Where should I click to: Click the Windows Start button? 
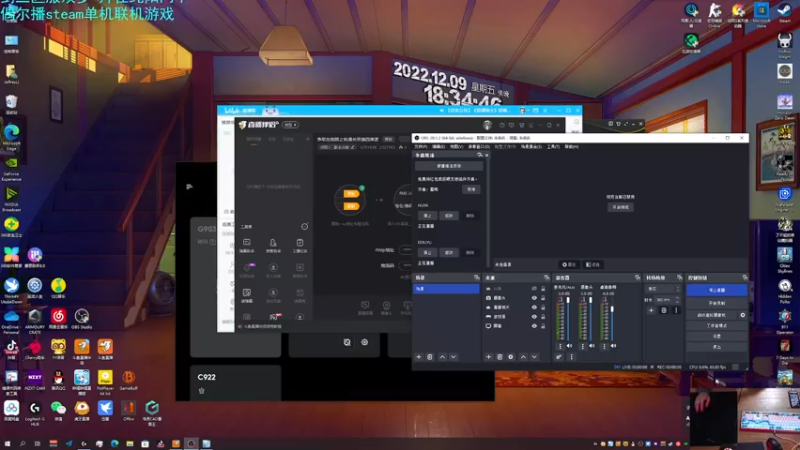(7, 443)
